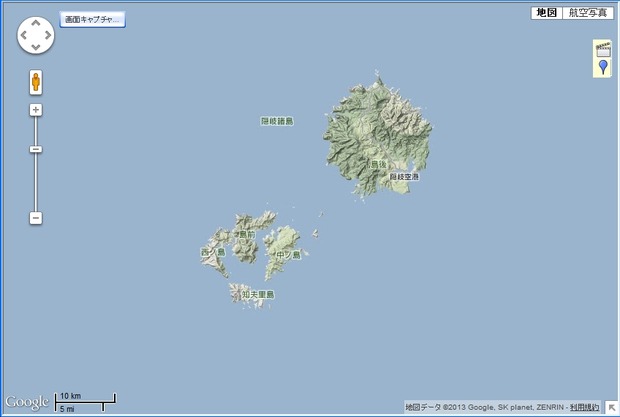Switch to the 航空写真 satellite view
This screenshot has height=417, width=620.
(x=588, y=13)
